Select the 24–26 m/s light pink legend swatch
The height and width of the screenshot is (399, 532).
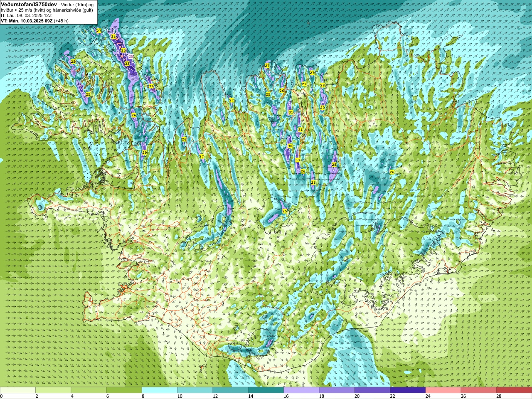pyautogui.click(x=443, y=390)
